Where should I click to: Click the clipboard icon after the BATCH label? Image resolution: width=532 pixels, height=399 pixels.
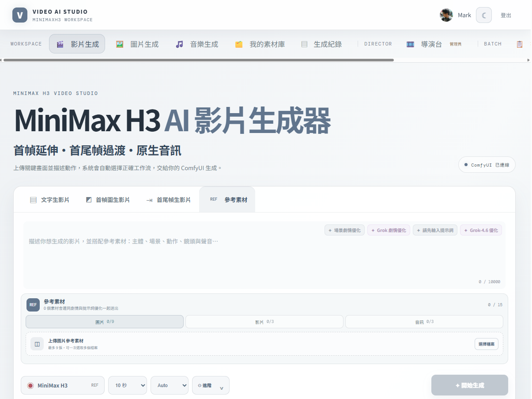[x=520, y=44]
